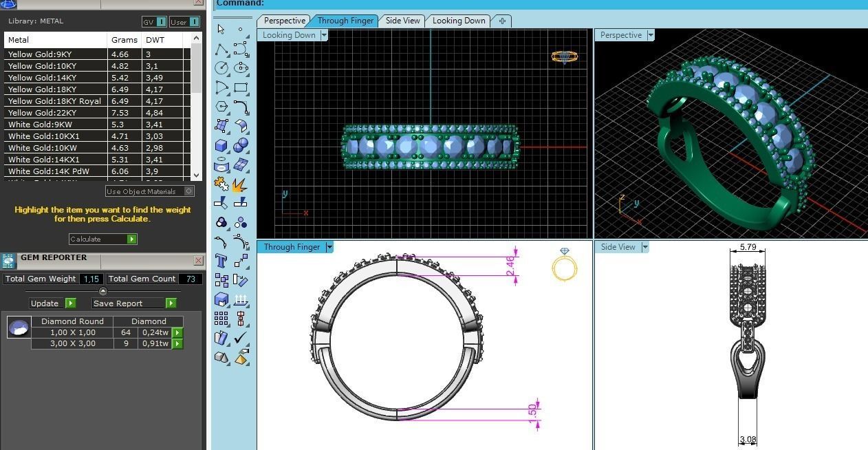Click the checkmark check objects tool
The image size is (868, 450).
click(x=241, y=338)
